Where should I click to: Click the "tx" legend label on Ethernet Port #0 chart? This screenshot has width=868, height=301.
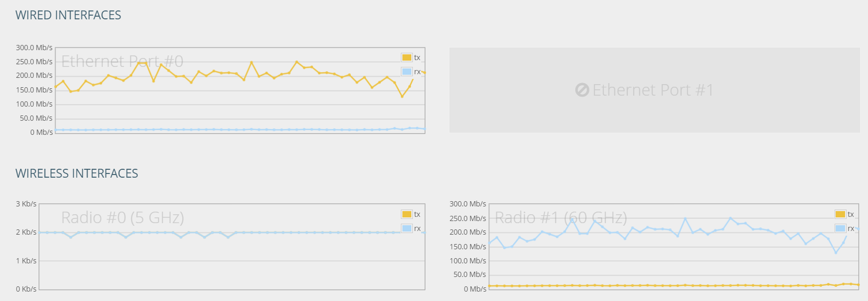click(417, 58)
